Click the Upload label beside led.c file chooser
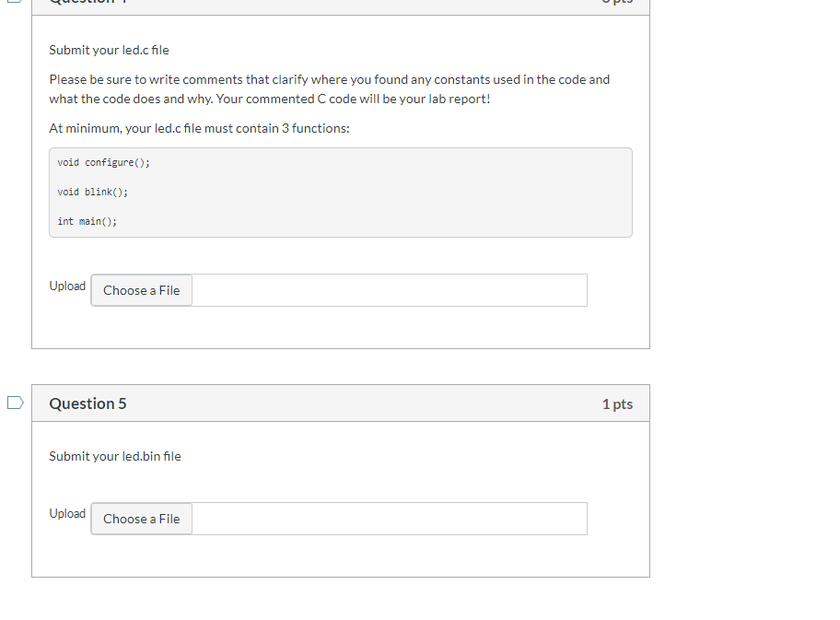The image size is (840, 620). (x=67, y=287)
